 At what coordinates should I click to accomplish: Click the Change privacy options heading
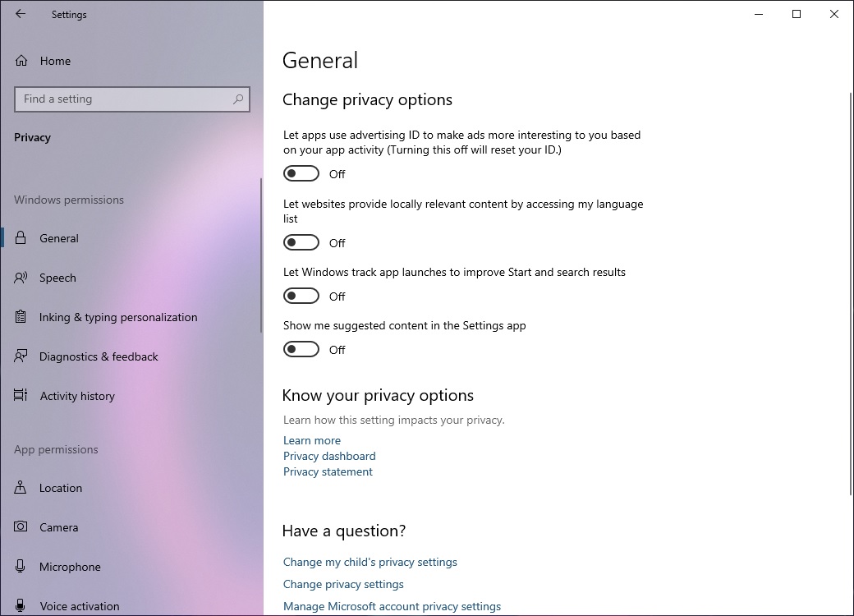pos(367,99)
